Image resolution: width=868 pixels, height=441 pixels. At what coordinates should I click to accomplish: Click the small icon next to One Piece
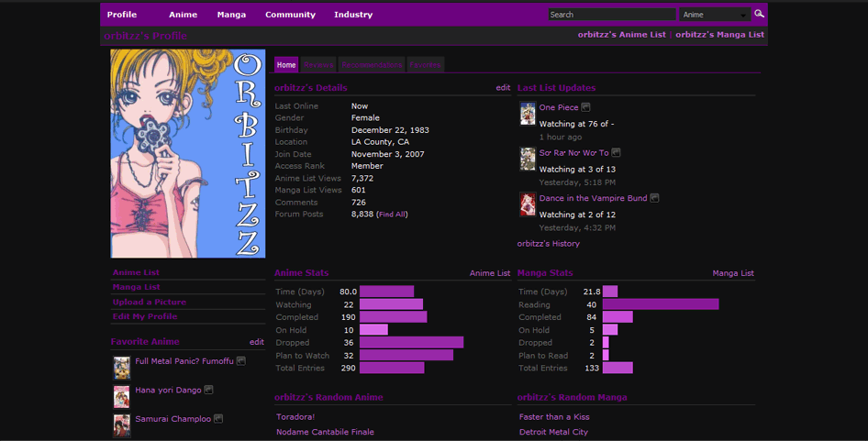[x=585, y=107]
